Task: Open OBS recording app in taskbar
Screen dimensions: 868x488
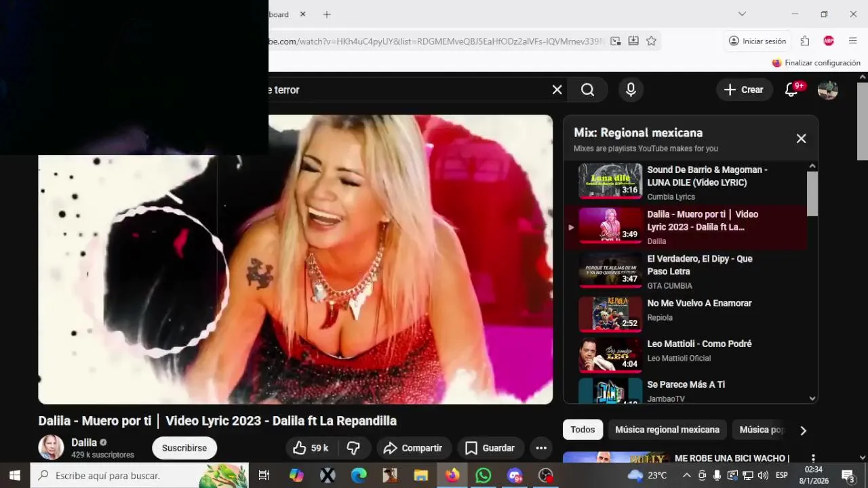Action: click(546, 475)
